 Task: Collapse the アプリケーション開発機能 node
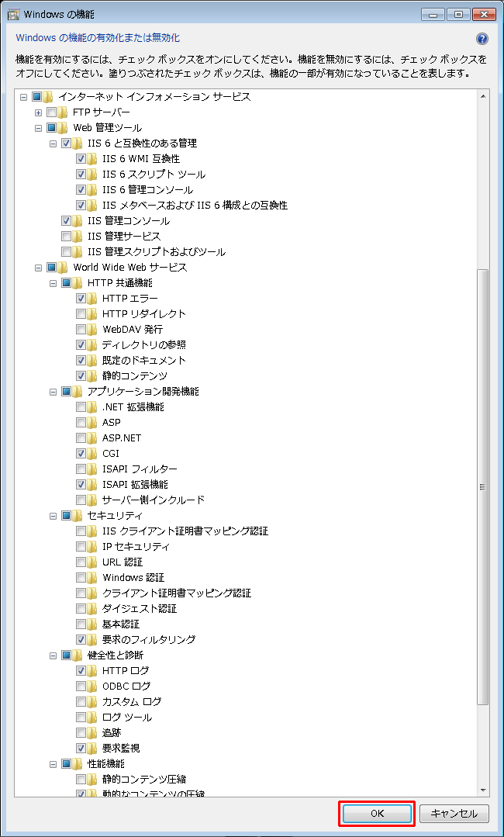[x=53, y=392]
